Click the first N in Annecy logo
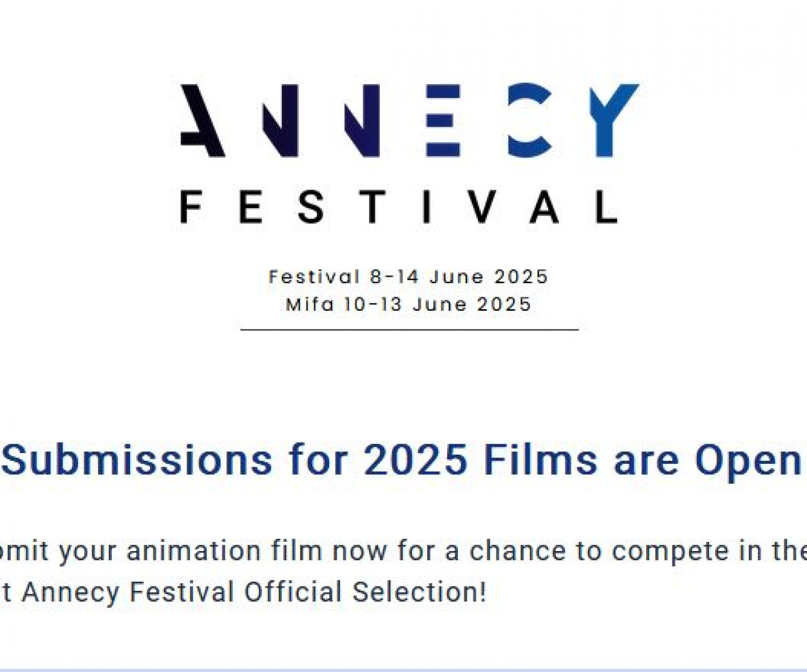807x672 pixels. point(281,120)
